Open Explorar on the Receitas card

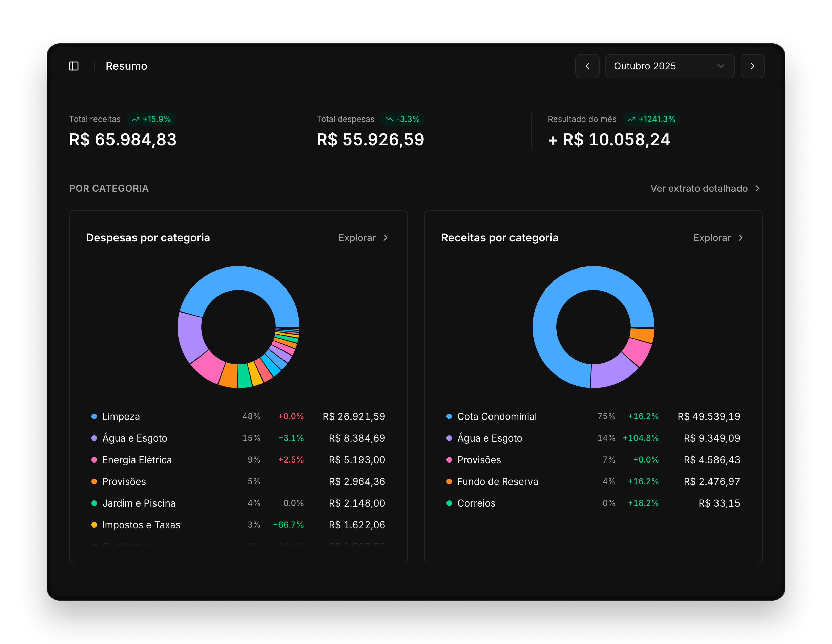719,238
